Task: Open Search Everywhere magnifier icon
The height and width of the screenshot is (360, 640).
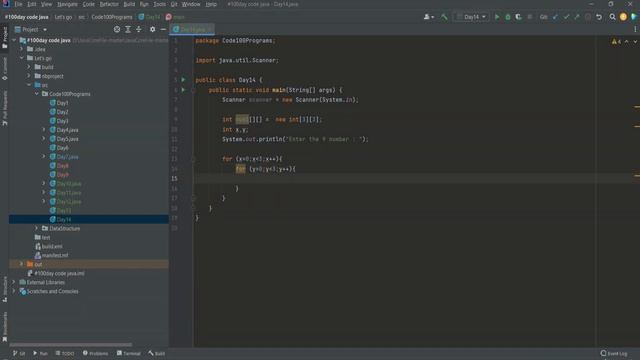Action: [612, 17]
